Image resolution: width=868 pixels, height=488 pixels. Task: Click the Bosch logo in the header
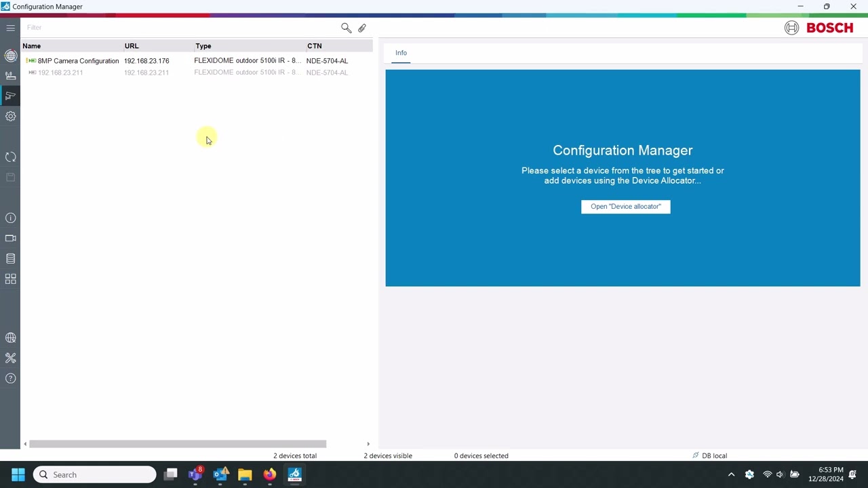click(x=819, y=28)
